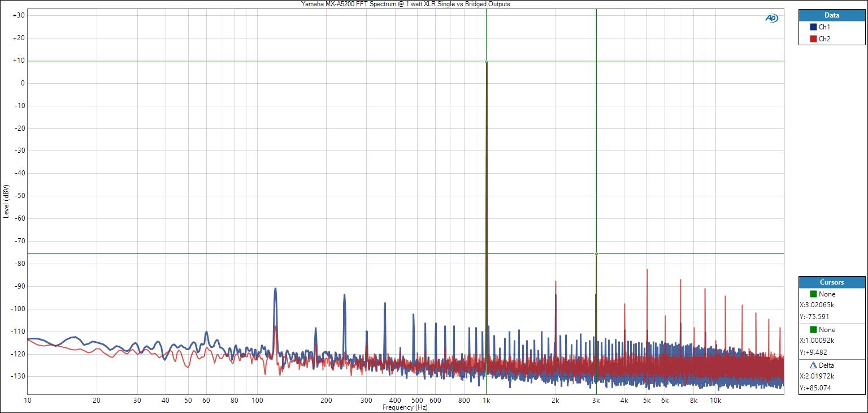This screenshot has width=868, height=413.
Task: Toggle the Ch1 trace via its legend label
Action: tap(824, 27)
